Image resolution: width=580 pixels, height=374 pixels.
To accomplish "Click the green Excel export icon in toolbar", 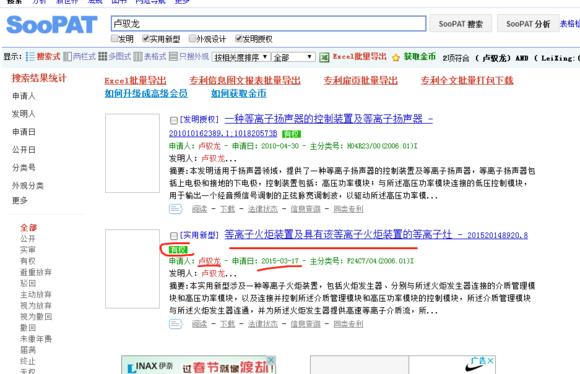I will 324,57.
